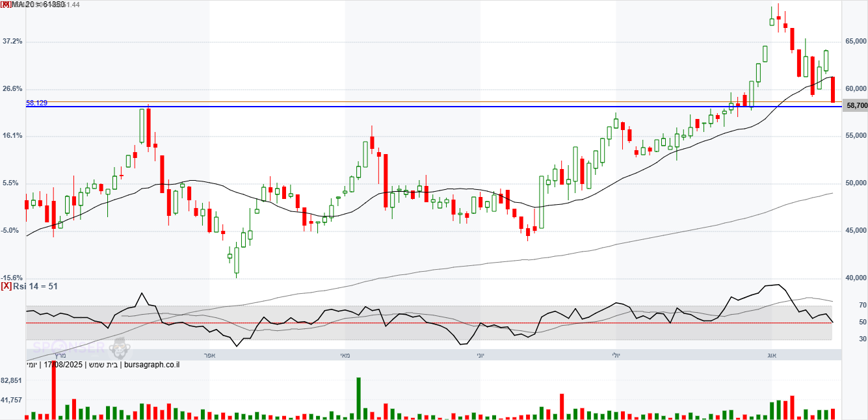
Task: Click the מאי month label
Action: pos(345,355)
